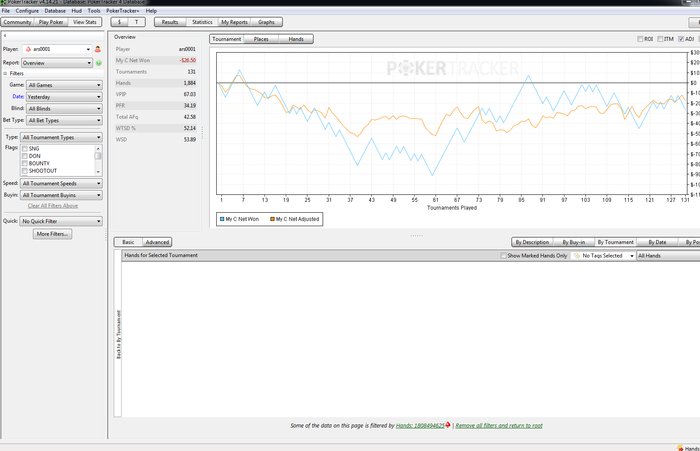Select the View Stats tab
Viewport: 700px width, 451px height.
click(x=85, y=22)
